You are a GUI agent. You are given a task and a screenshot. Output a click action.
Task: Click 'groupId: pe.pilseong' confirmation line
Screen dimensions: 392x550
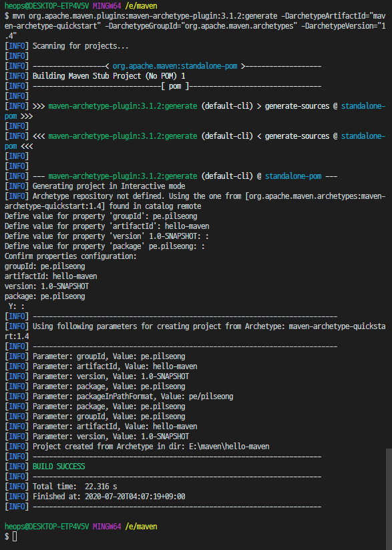click(45, 266)
